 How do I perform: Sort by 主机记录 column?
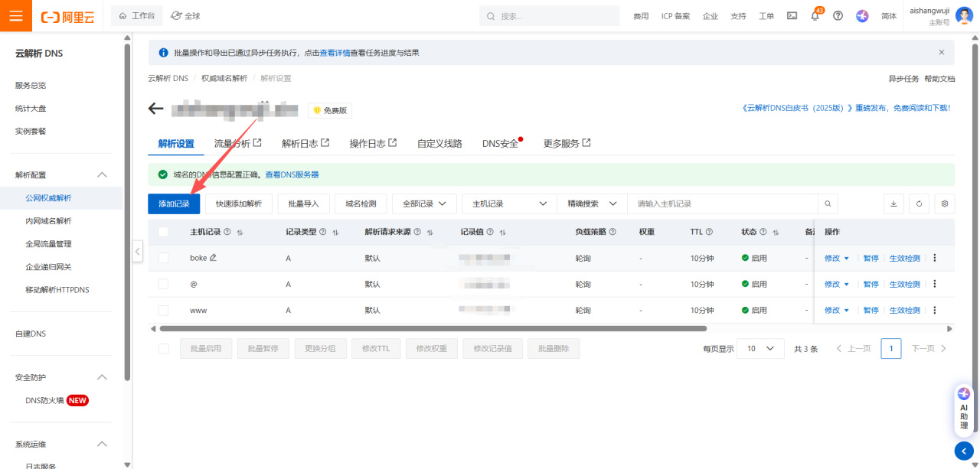240,232
